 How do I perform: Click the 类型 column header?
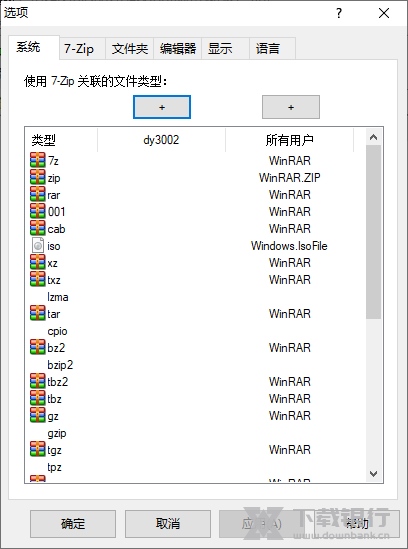click(x=61, y=140)
